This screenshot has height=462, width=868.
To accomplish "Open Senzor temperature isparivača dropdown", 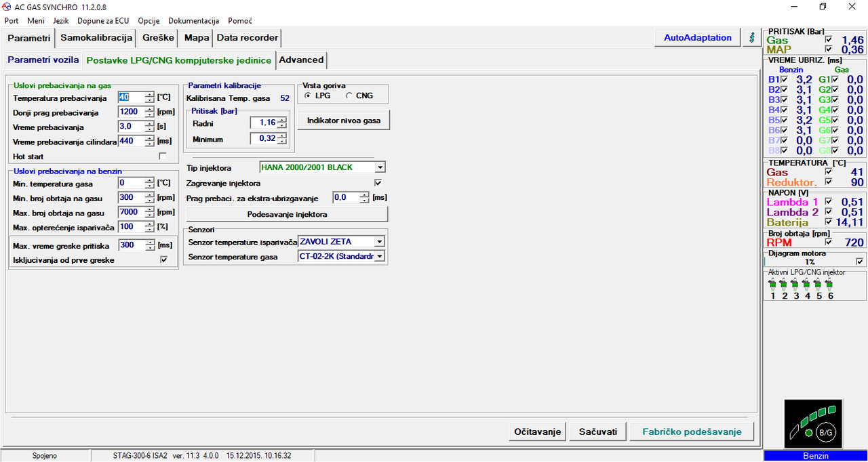I will pyautogui.click(x=379, y=242).
